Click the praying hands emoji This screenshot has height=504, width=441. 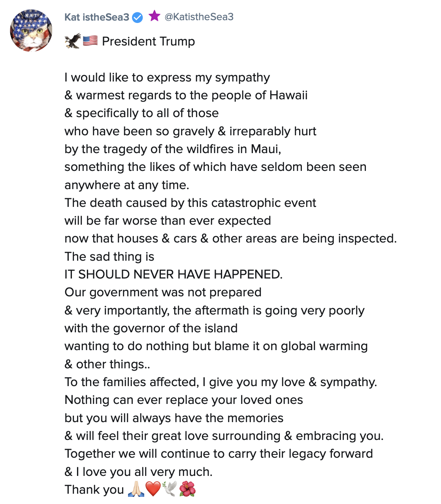click(136, 489)
